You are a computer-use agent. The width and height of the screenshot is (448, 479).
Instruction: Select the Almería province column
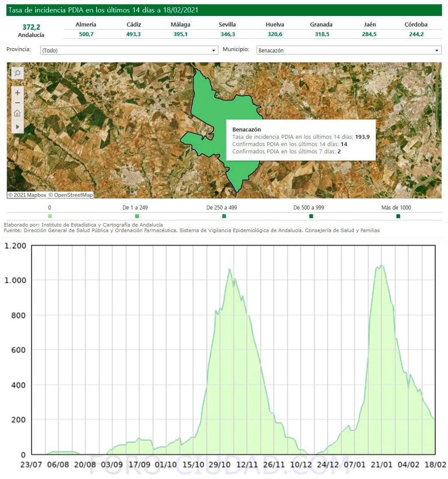(86, 24)
